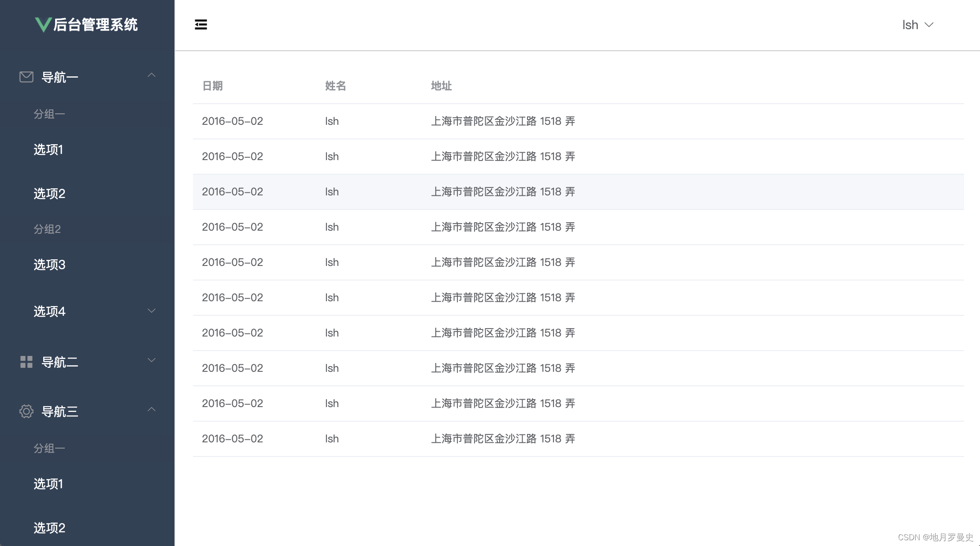The image size is (980, 546).
Task: Click the 日期 column header
Action: coord(212,86)
